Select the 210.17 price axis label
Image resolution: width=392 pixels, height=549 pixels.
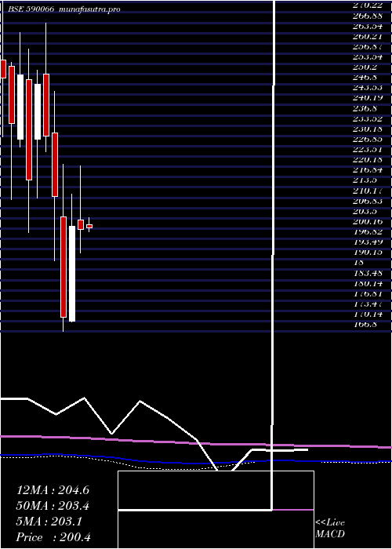(368, 191)
